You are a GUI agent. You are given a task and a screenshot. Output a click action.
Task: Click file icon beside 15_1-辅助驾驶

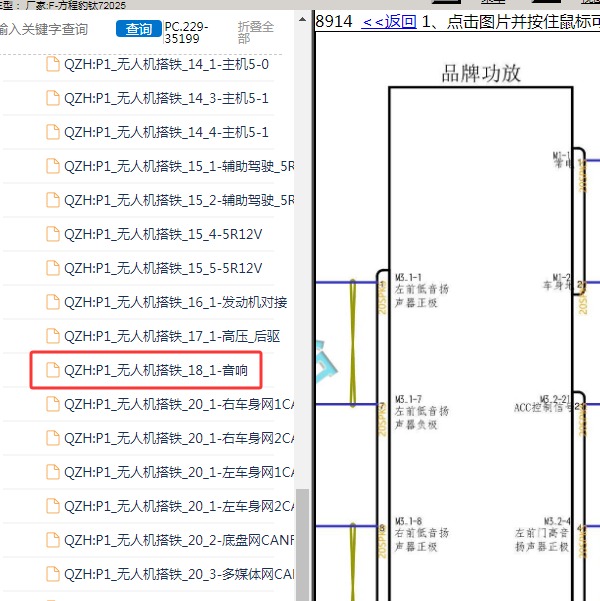click(53, 166)
